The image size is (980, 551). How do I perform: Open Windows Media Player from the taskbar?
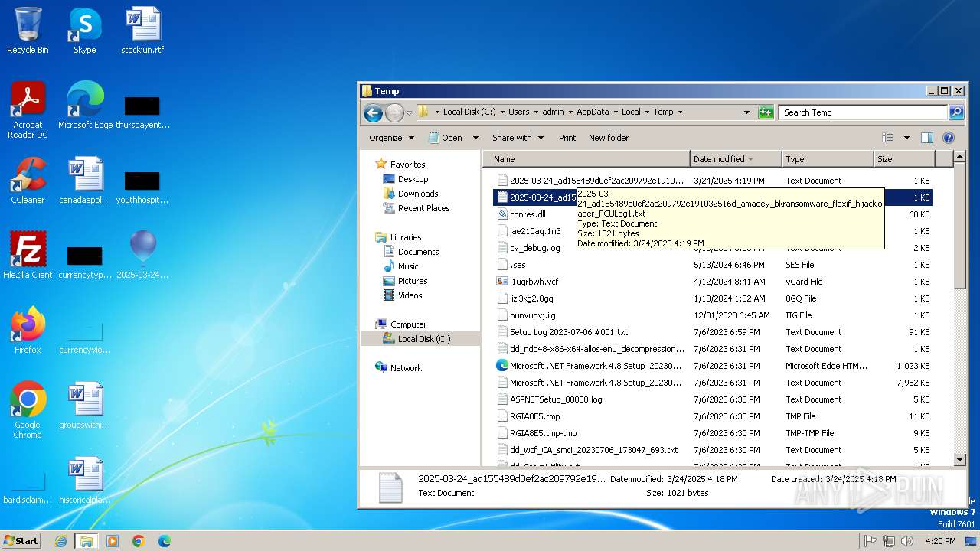(113, 541)
